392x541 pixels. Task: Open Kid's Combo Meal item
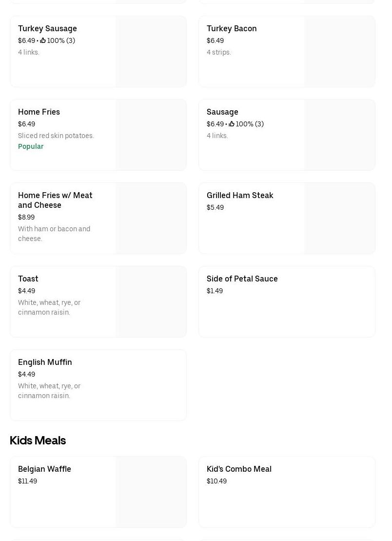tap(239, 469)
